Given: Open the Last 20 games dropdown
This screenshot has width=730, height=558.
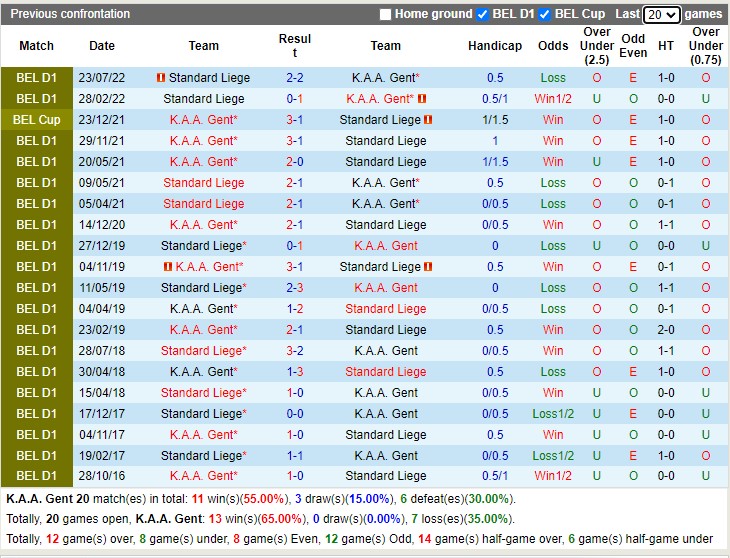Looking at the screenshot, I should click(x=662, y=14).
